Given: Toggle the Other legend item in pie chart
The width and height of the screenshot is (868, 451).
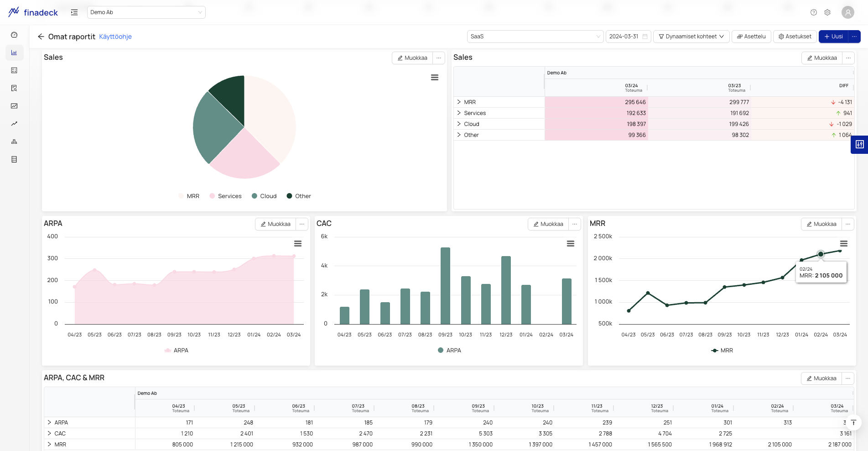Looking at the screenshot, I should [299, 196].
